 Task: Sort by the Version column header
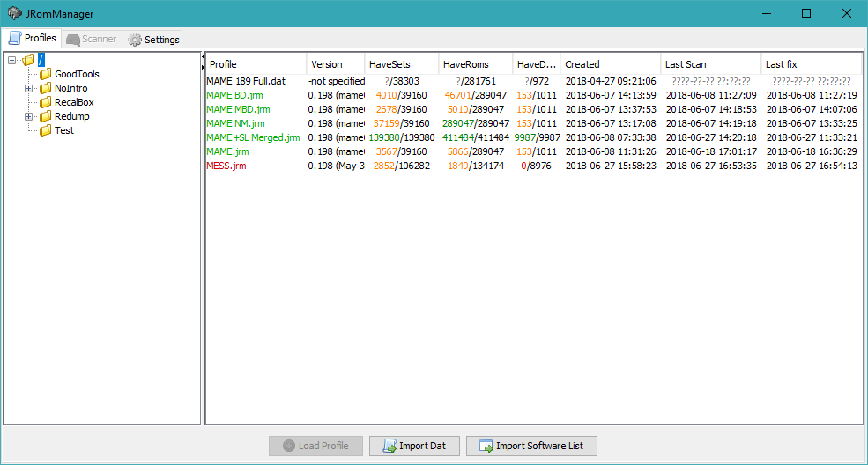[336, 64]
